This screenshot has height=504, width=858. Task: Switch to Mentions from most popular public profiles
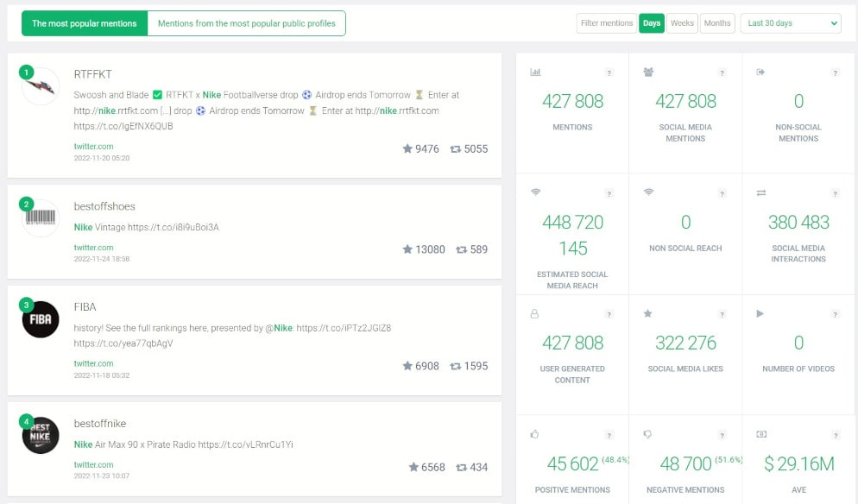coord(246,23)
